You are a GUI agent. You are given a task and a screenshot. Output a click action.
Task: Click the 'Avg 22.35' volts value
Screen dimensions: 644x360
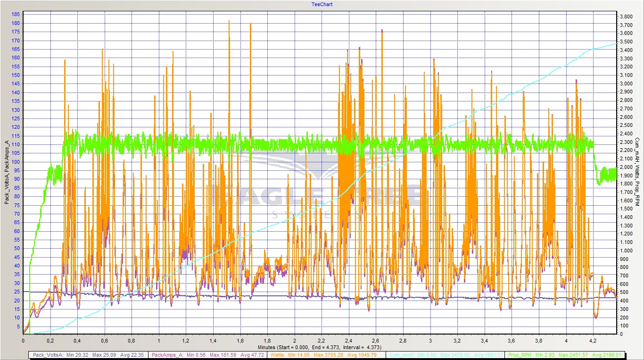coord(132,355)
